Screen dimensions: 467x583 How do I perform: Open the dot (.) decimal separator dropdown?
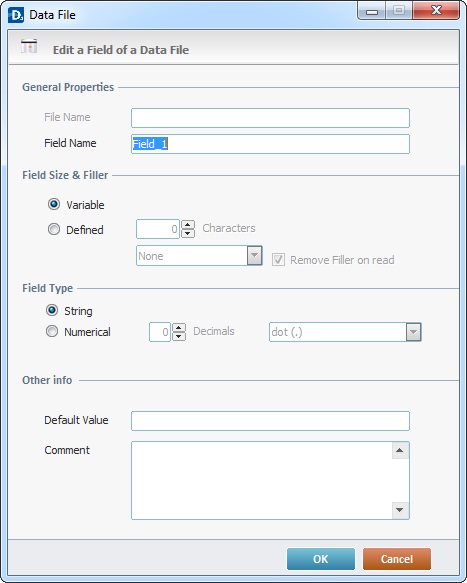(345, 332)
